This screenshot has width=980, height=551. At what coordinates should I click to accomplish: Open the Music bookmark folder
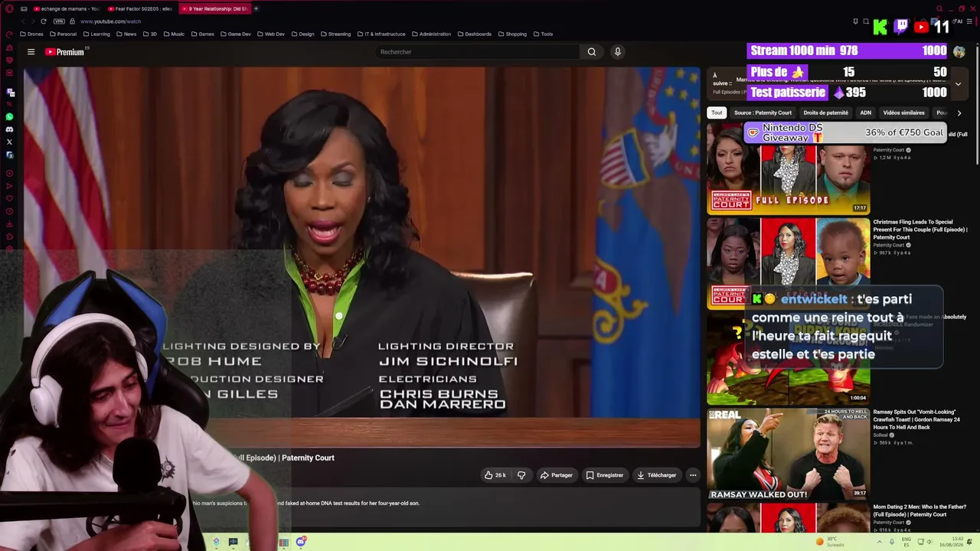pyautogui.click(x=174, y=34)
